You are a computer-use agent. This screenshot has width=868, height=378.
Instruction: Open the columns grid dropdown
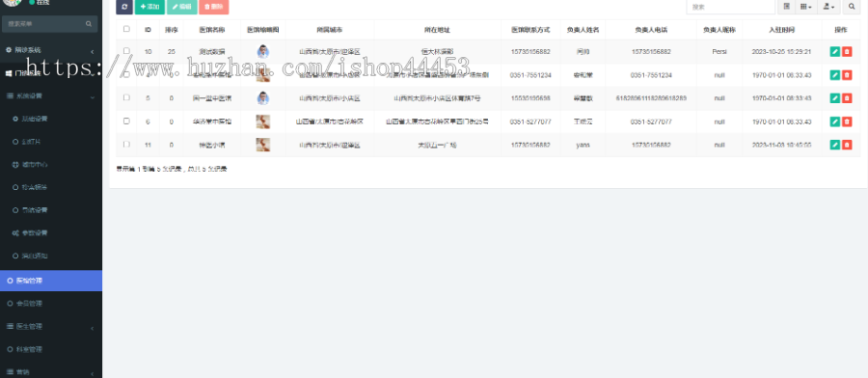805,7
